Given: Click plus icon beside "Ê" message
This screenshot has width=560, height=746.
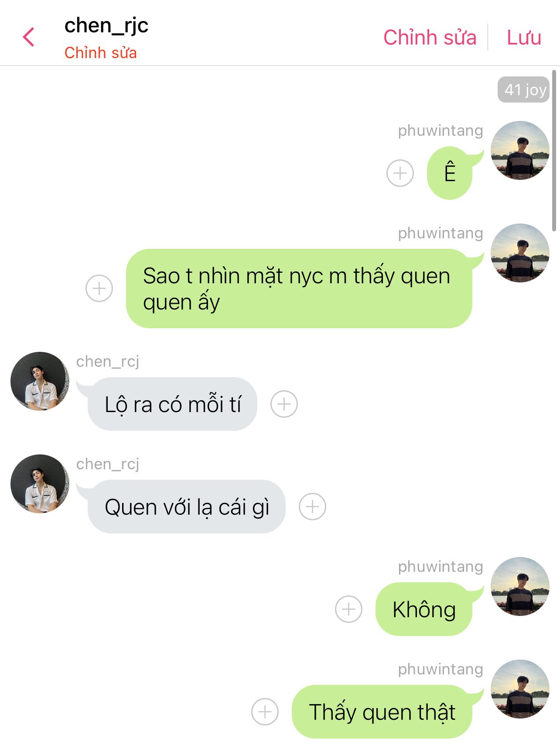Looking at the screenshot, I should [x=400, y=173].
